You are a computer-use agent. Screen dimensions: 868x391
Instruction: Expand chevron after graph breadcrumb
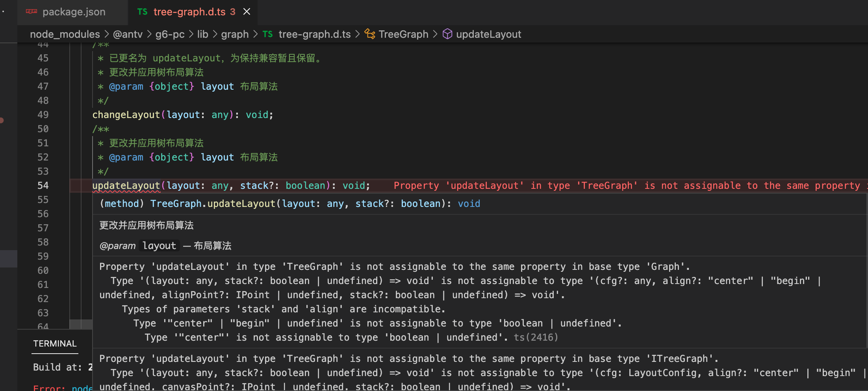[x=255, y=34]
